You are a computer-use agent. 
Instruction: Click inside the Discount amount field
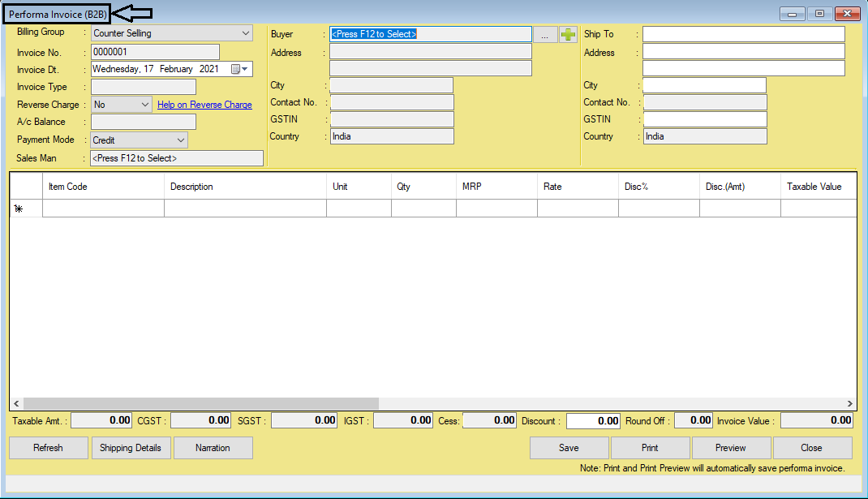point(591,420)
